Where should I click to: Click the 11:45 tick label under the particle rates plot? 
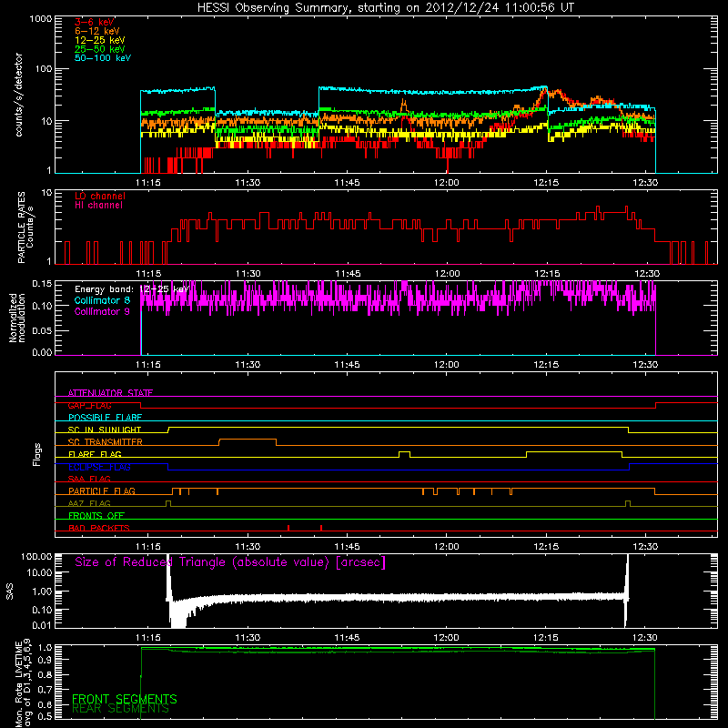(348, 274)
